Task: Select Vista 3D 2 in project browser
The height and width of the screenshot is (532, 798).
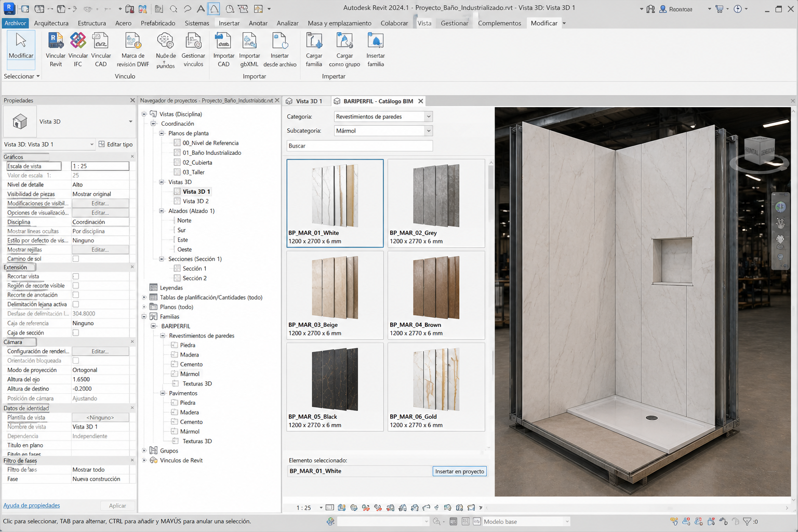Action: [x=195, y=201]
